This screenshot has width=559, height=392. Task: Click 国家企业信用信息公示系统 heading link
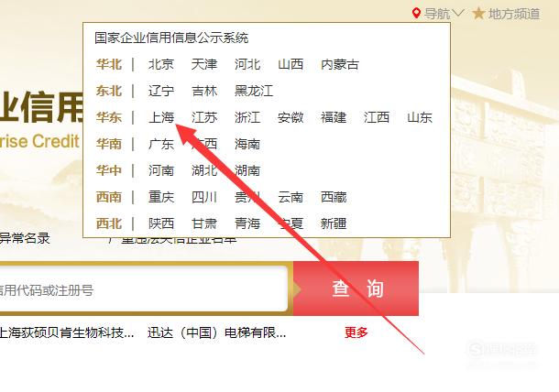tap(171, 38)
